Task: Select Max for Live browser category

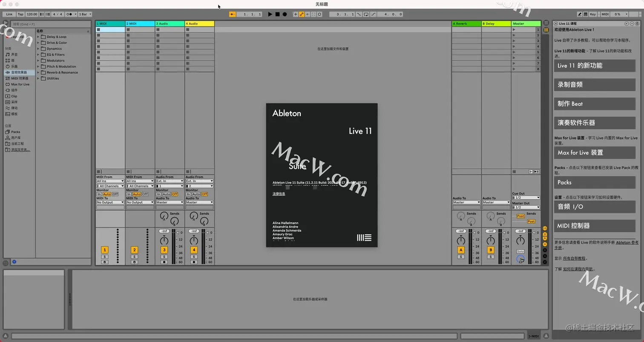Action: (x=20, y=84)
